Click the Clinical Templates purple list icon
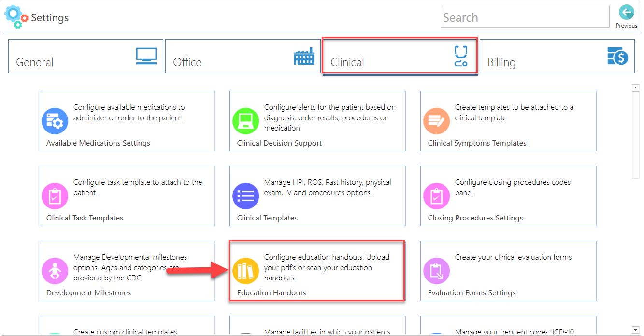The width and height of the screenshot is (644, 336). 245,196
